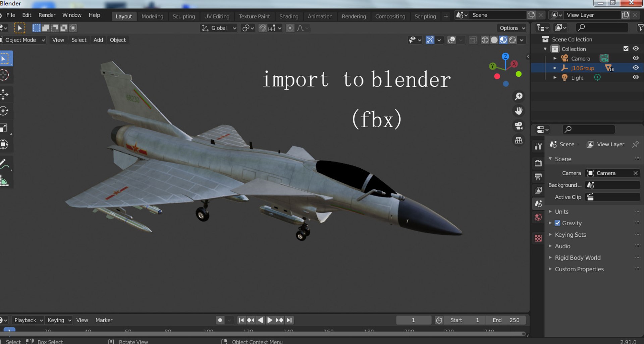Screen dimensions: 644x344
Task: Expand the j10Group tree item
Action: tap(555, 68)
